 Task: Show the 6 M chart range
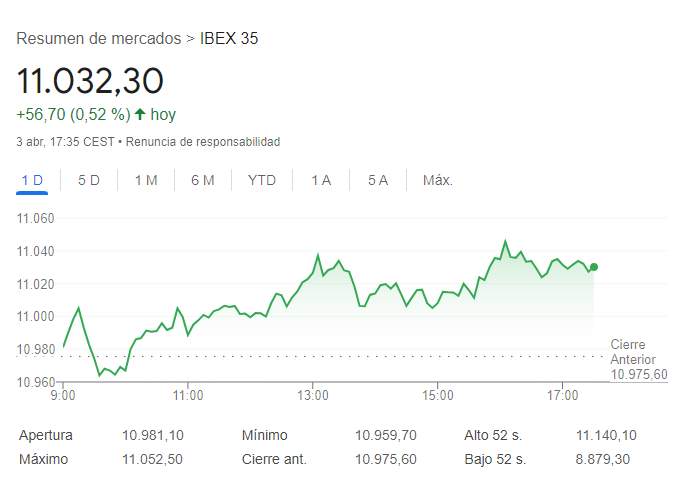(x=203, y=180)
